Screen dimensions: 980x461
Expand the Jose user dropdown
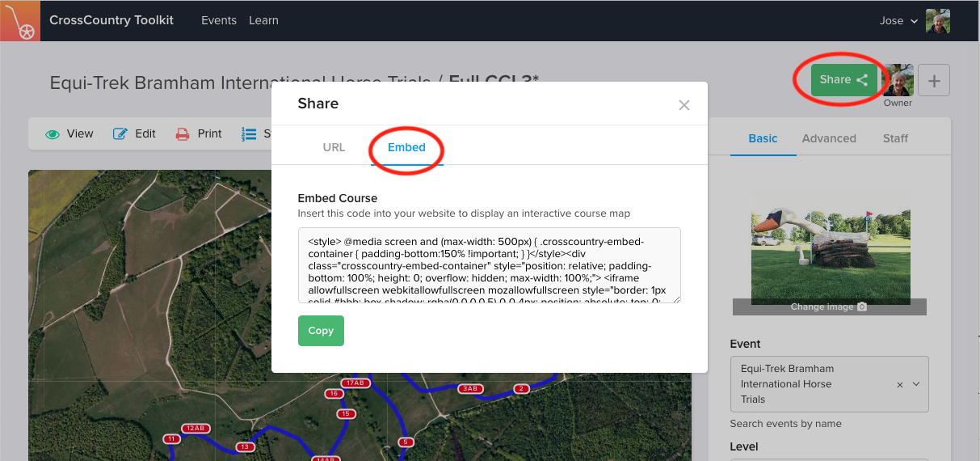click(898, 21)
